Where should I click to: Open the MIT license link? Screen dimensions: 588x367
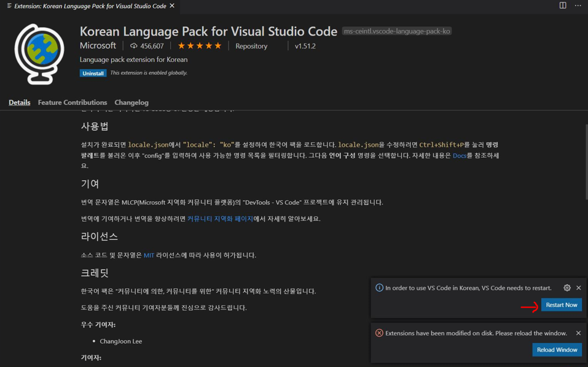[149, 255]
